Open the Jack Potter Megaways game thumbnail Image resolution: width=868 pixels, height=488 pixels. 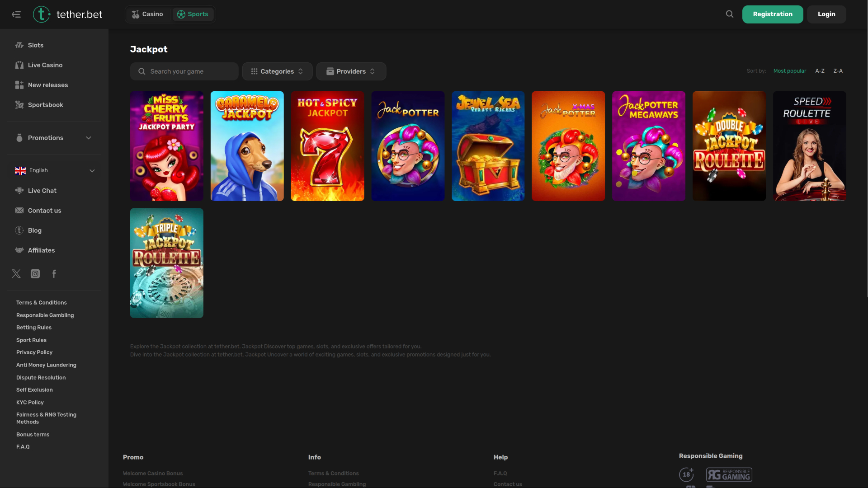(648, 146)
